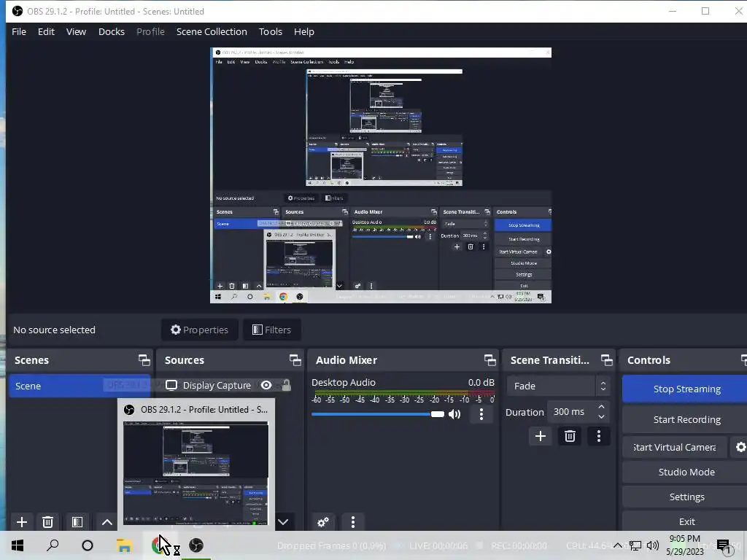Remove the configurable transition

570,436
